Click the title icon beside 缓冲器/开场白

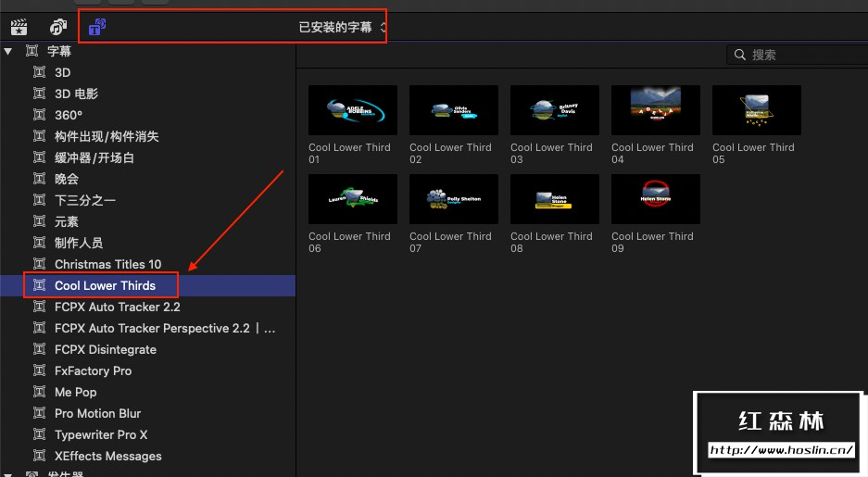click(x=39, y=157)
